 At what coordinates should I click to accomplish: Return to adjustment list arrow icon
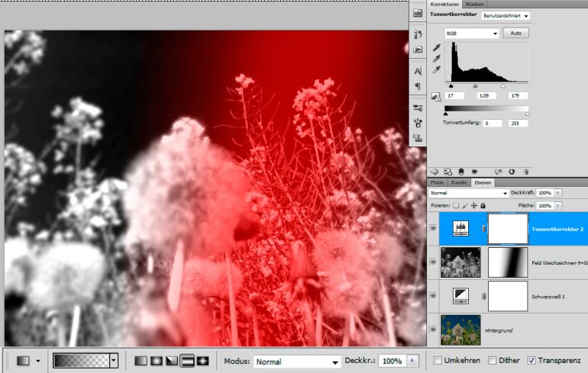tap(435, 172)
